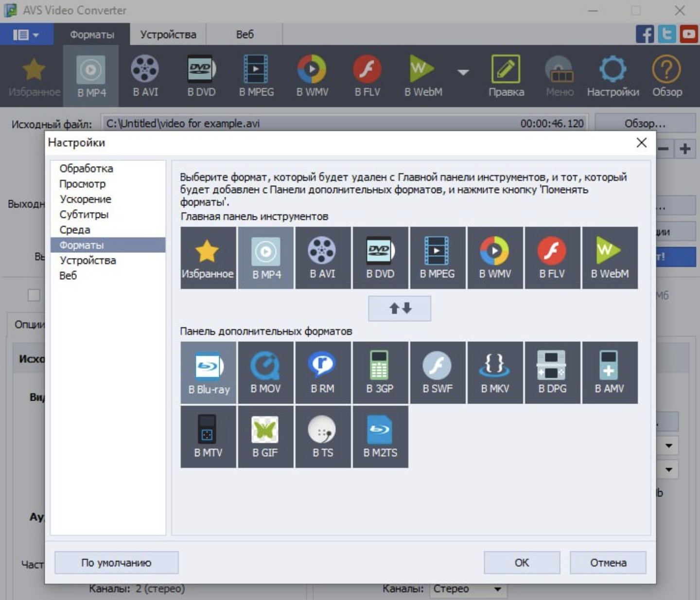Select B WebM format in settings dialog
The height and width of the screenshot is (600, 700).
click(610, 258)
